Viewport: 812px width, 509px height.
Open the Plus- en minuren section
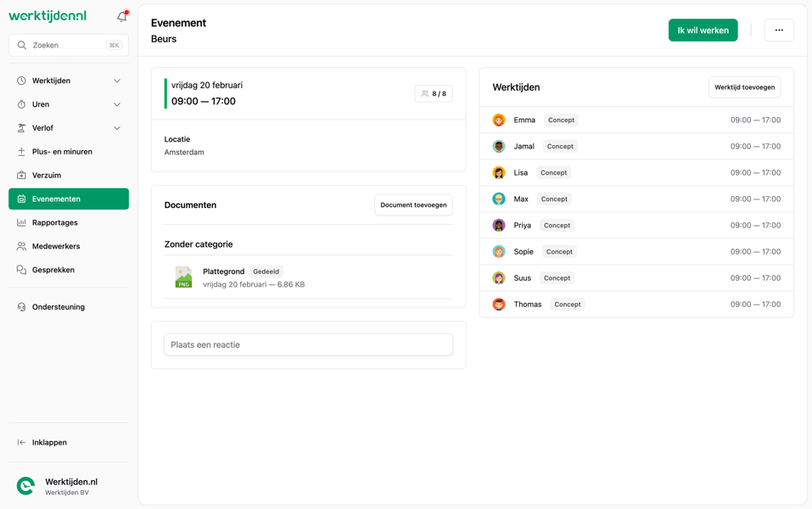click(x=58, y=151)
